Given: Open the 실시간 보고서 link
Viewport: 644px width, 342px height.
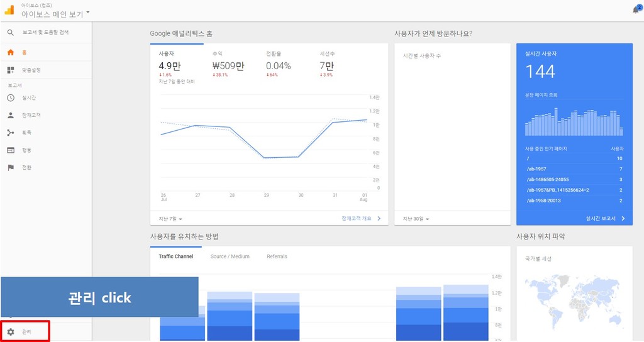Looking at the screenshot, I should pyautogui.click(x=601, y=218).
